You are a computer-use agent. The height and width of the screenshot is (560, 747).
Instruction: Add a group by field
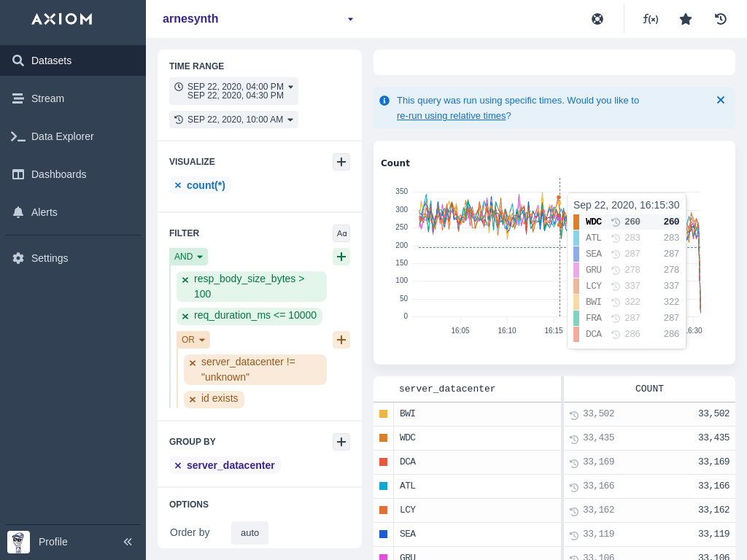point(341,442)
